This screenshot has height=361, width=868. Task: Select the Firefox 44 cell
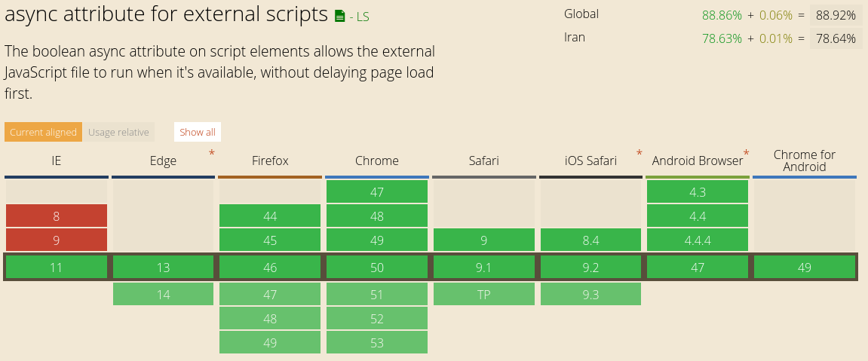tap(270, 216)
